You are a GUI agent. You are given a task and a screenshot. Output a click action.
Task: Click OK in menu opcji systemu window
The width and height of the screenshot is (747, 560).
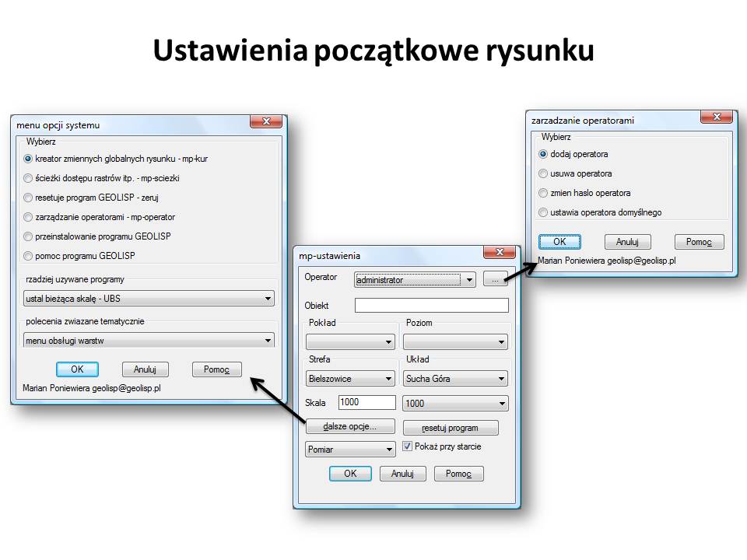[77, 369]
